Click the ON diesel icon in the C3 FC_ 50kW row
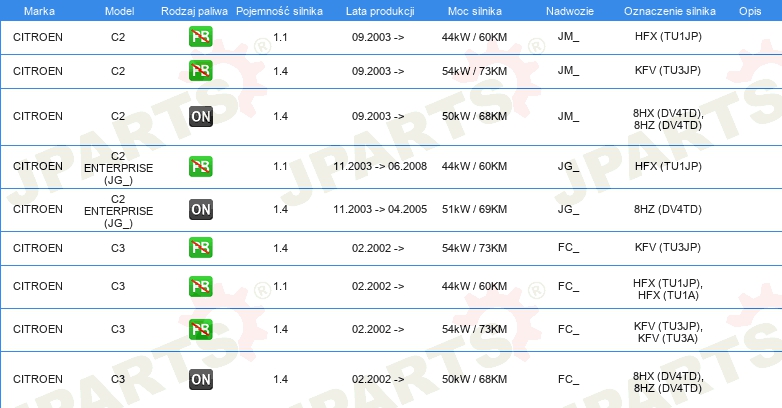782x408 pixels. [x=200, y=380]
